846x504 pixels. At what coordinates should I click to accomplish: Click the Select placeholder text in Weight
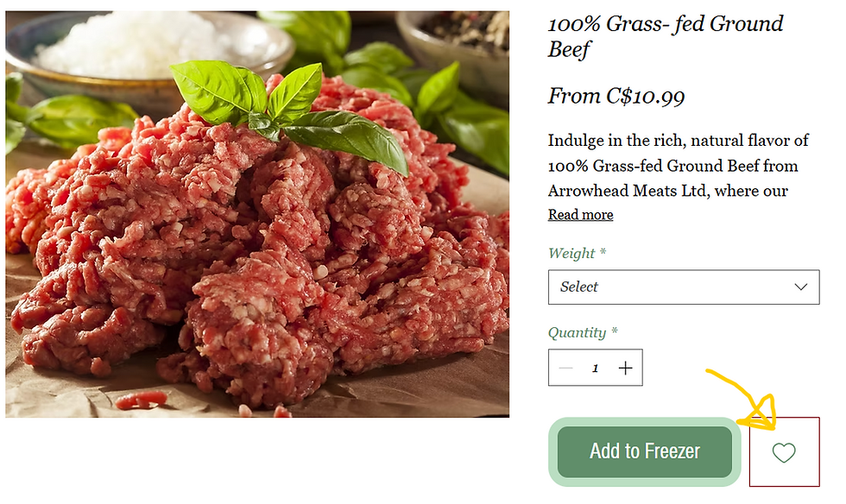coord(579,287)
